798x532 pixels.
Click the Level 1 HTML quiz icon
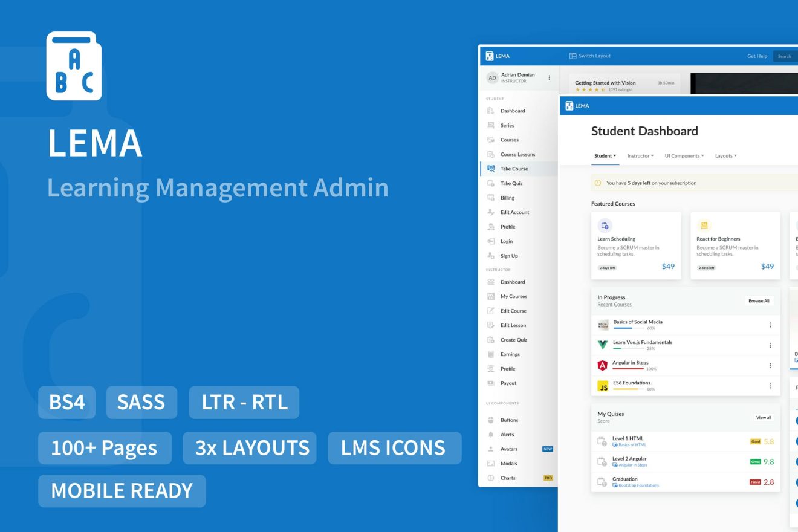click(x=603, y=441)
